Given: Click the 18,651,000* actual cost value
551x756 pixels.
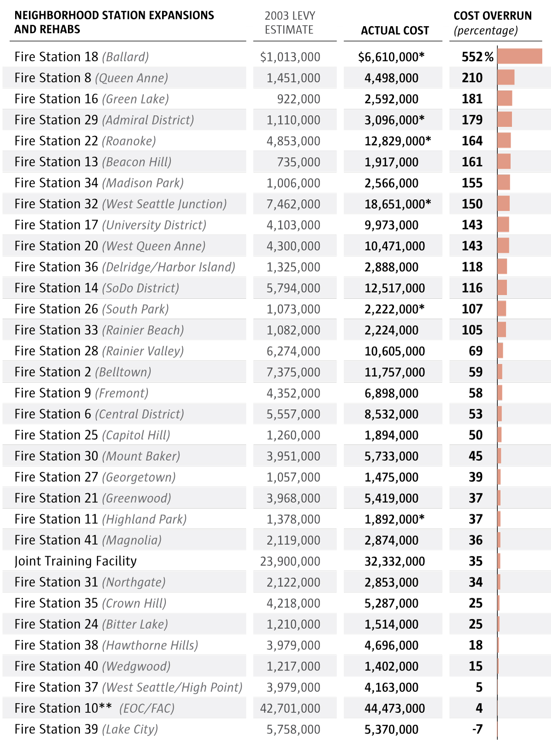Looking at the screenshot, I should pyautogui.click(x=398, y=204).
